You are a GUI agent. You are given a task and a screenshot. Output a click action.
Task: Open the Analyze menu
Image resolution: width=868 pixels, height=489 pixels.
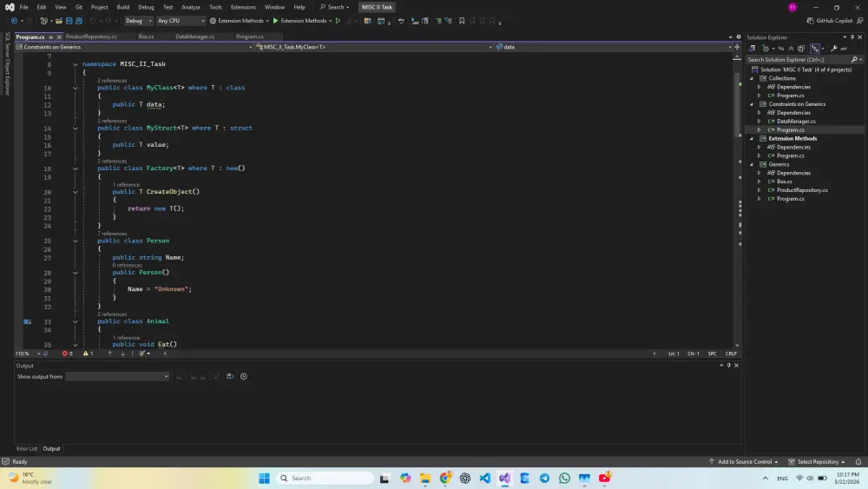pyautogui.click(x=191, y=7)
